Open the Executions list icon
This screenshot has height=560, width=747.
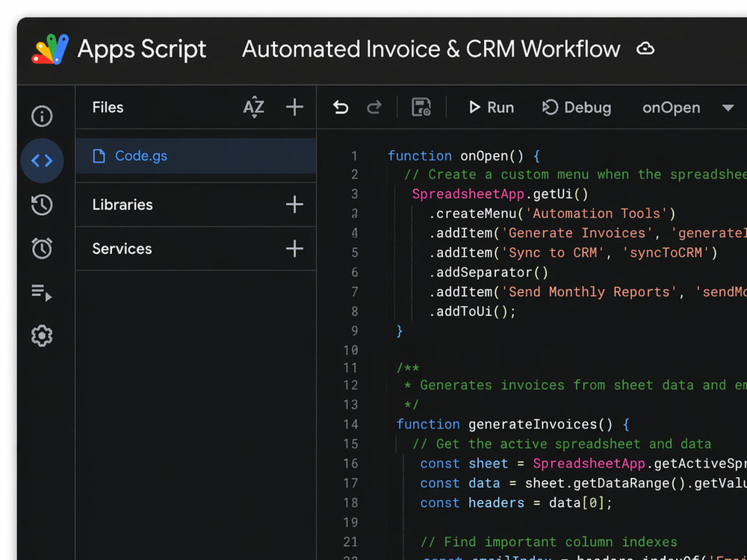click(x=42, y=293)
